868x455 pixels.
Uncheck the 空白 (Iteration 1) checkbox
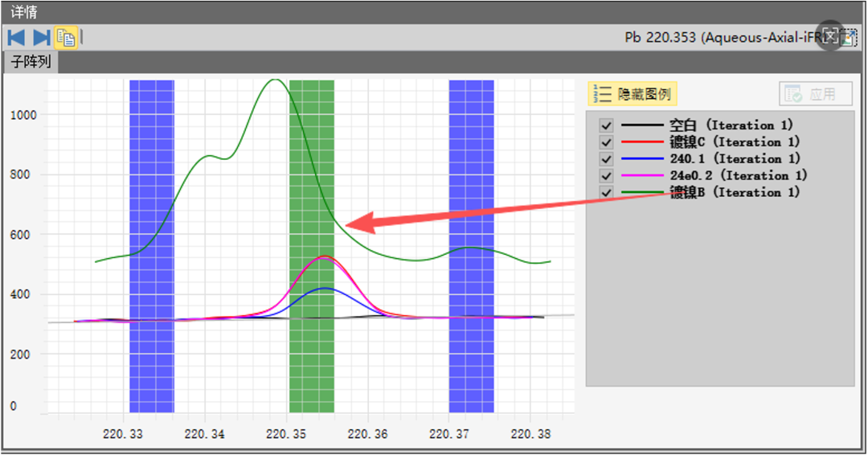(607, 125)
